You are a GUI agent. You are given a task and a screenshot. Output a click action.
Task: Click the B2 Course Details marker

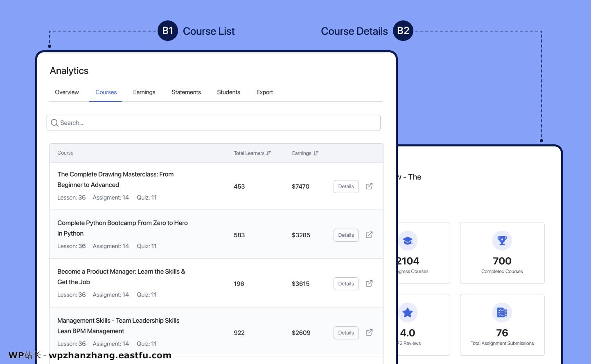pos(403,30)
